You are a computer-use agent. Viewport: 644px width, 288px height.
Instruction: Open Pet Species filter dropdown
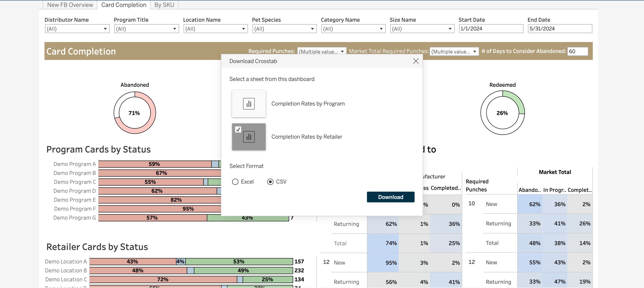(x=284, y=29)
